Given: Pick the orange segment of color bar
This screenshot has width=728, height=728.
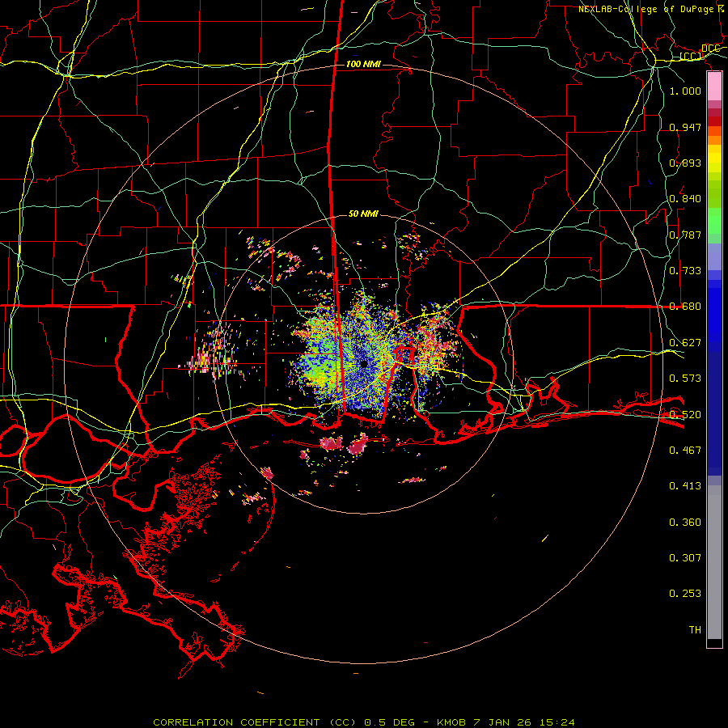Looking at the screenshot, I should coord(714,140).
